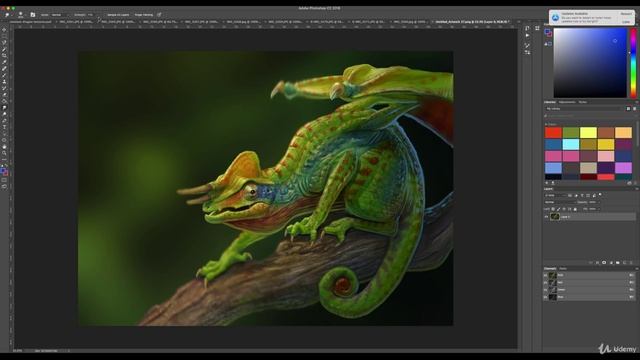
Task: Select the Pen tool
Action: coord(4,121)
